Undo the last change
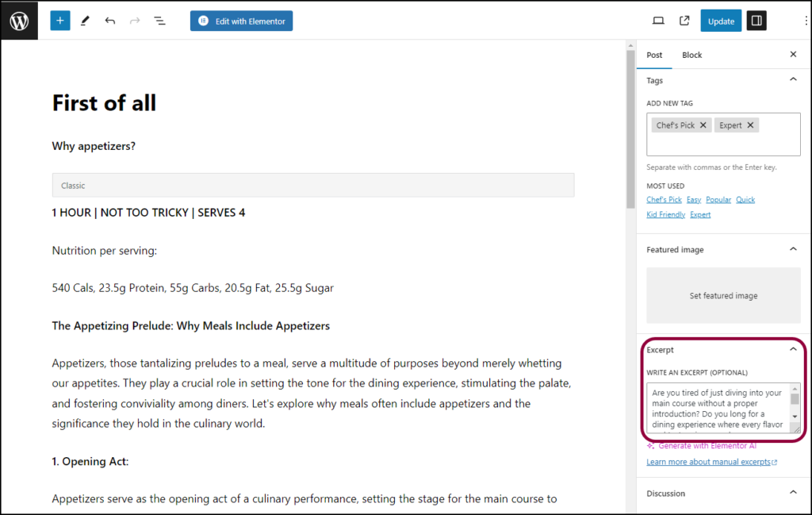This screenshot has height=515, width=812. click(x=110, y=20)
